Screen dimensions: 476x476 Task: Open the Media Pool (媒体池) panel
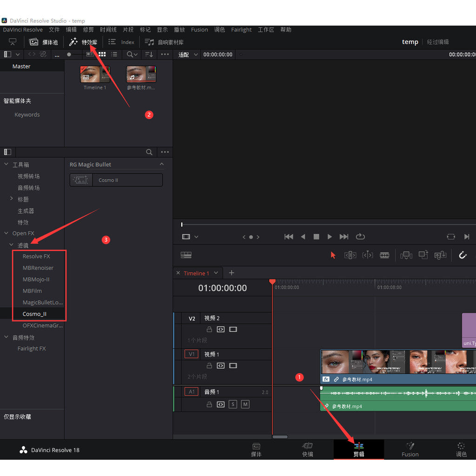tap(43, 42)
